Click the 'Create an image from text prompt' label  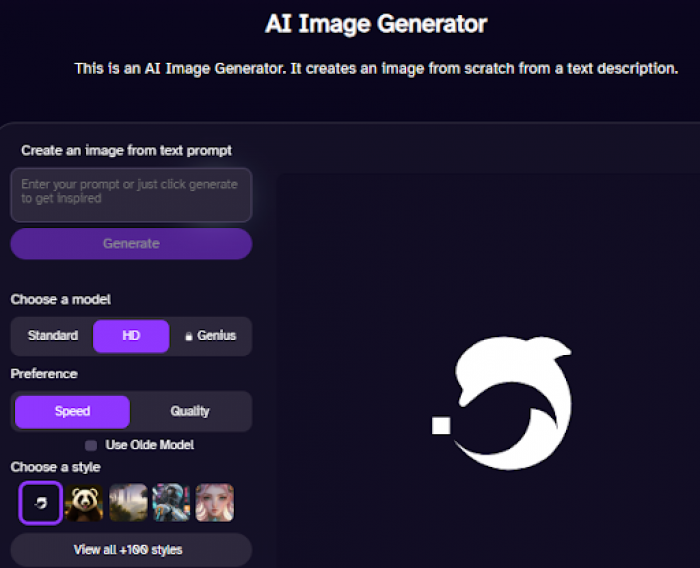point(126,150)
